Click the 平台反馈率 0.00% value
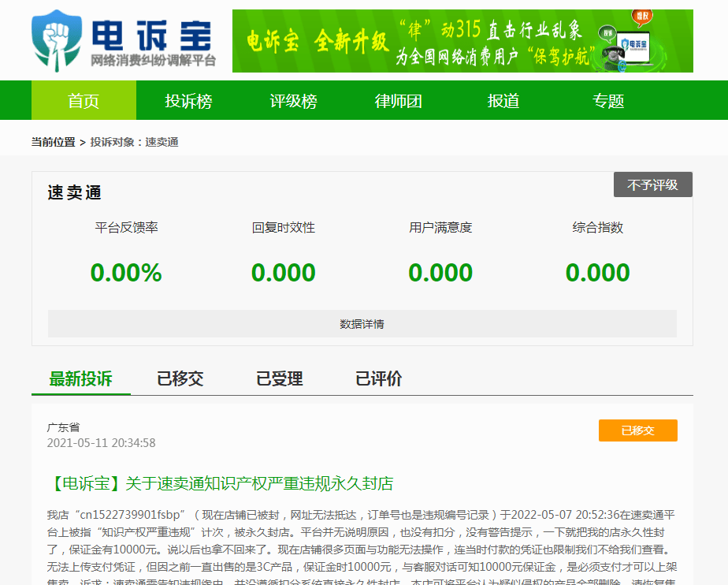The width and height of the screenshot is (728, 585). tap(126, 274)
